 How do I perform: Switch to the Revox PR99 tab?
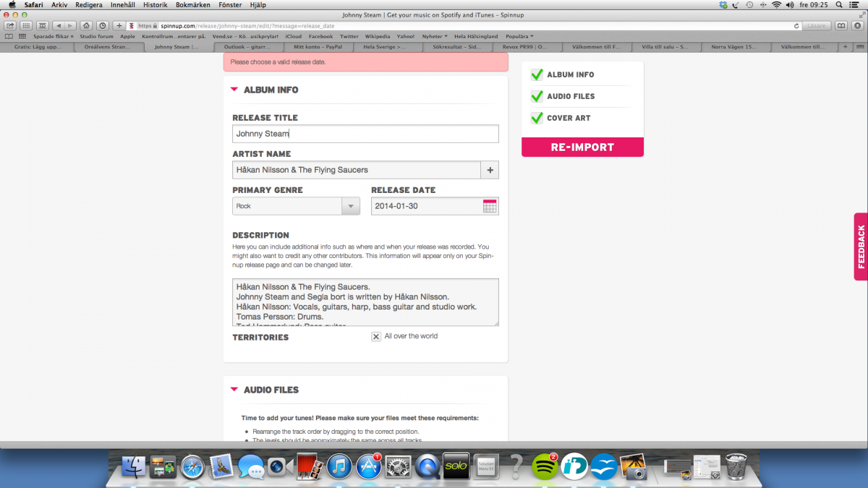coord(528,47)
